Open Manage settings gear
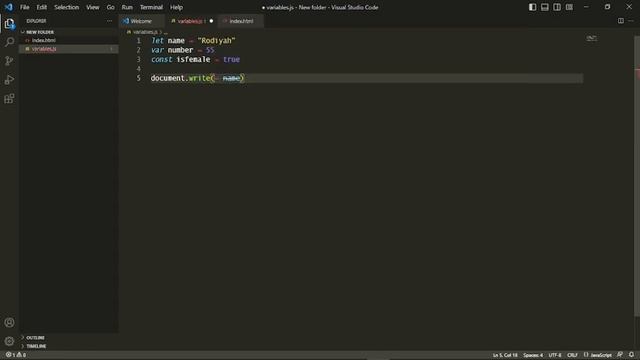This screenshot has width=640, height=360. pyautogui.click(x=9, y=341)
